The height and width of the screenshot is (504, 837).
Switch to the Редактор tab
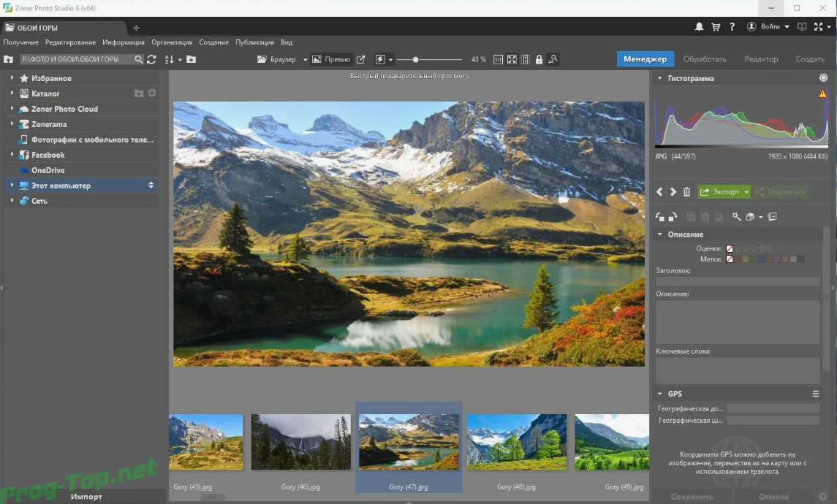click(761, 59)
